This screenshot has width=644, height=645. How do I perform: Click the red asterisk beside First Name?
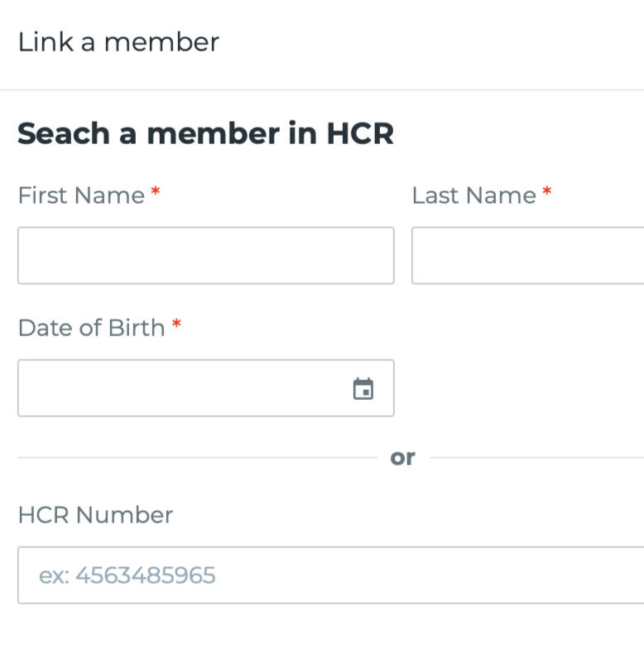click(x=155, y=191)
